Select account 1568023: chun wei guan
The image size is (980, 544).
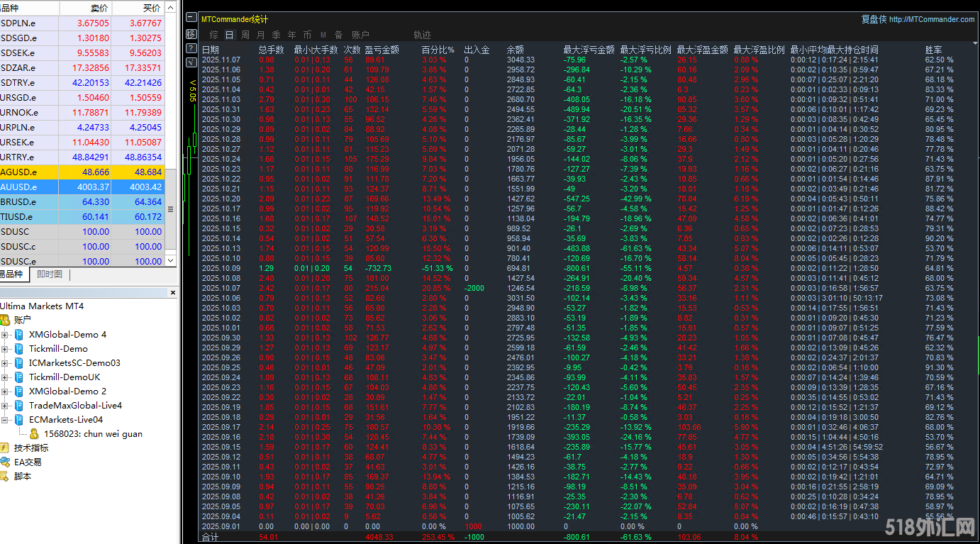(92, 433)
